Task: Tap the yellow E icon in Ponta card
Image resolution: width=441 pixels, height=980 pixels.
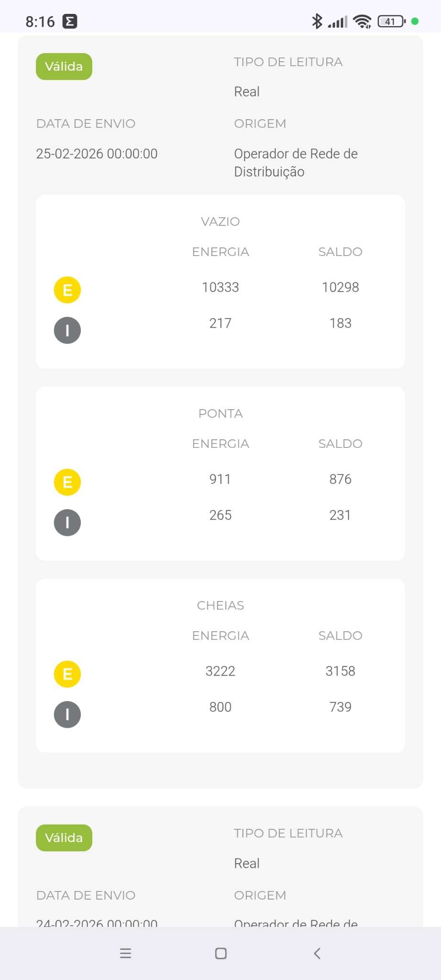Action: click(67, 482)
